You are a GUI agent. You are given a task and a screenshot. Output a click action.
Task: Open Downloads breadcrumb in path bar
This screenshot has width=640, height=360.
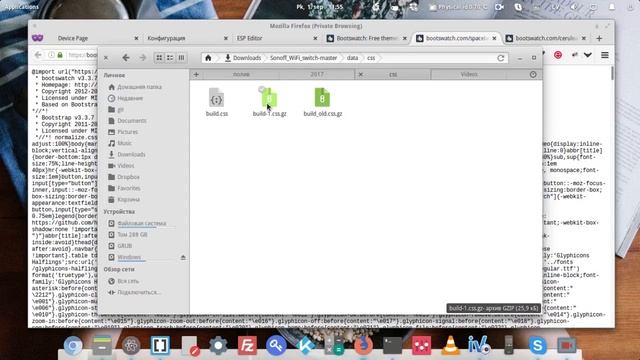pos(243,58)
